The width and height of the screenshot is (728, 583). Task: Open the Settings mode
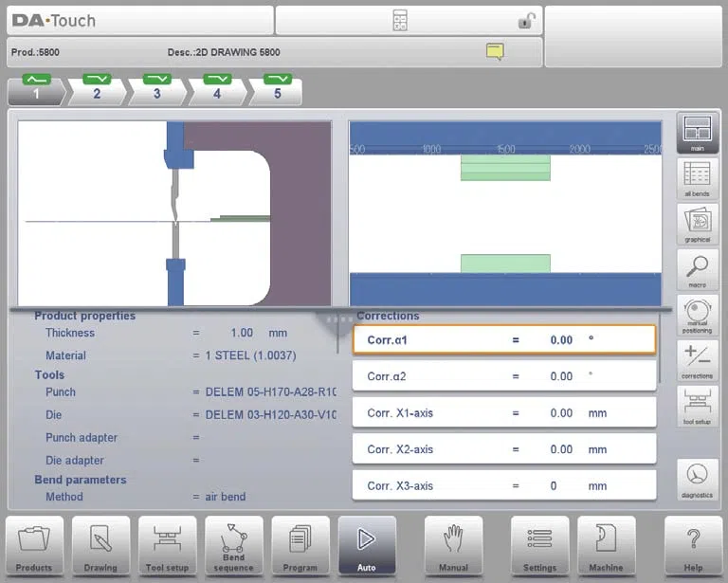click(539, 546)
